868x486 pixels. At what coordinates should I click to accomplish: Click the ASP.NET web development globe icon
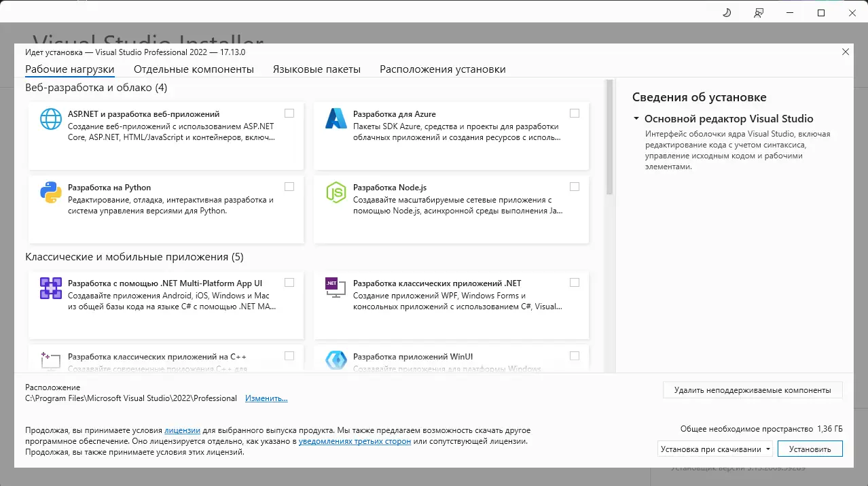tap(50, 119)
